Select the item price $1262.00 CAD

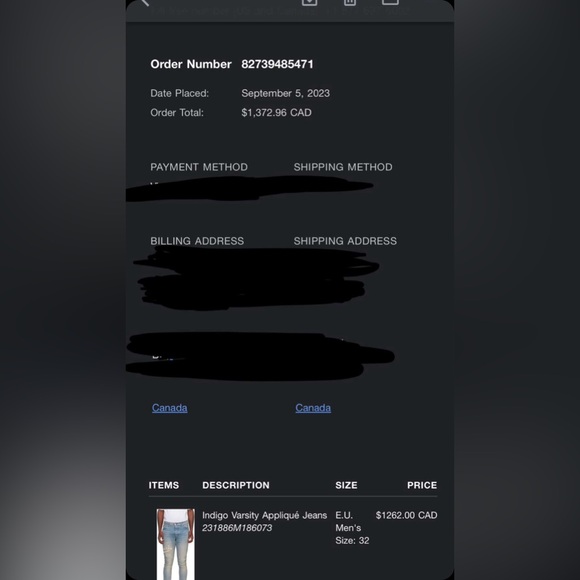[x=407, y=515]
